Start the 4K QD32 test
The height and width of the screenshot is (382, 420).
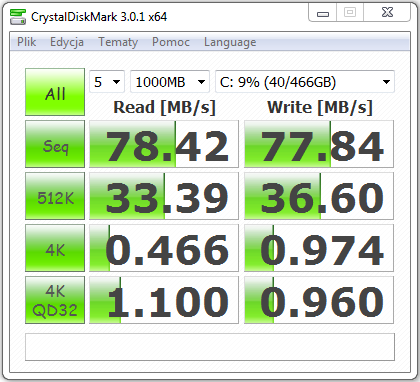tap(55, 300)
